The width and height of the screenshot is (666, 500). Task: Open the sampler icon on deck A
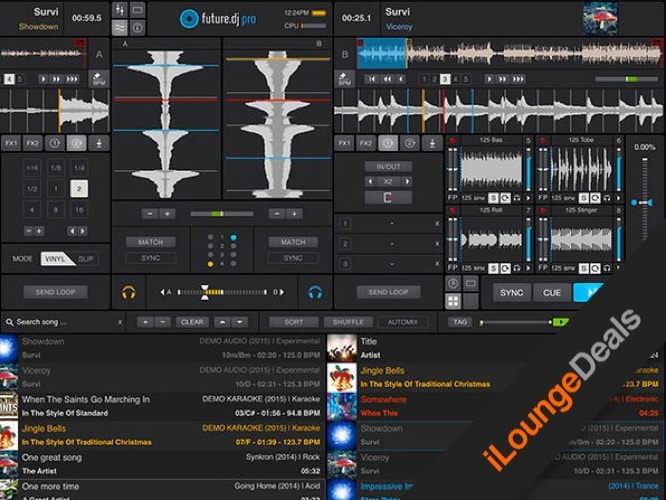click(99, 143)
